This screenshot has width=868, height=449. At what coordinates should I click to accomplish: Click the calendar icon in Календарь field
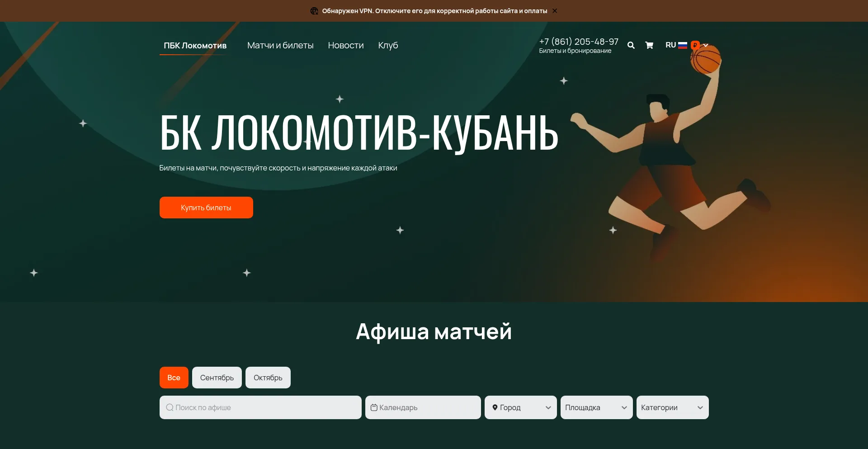[374, 407]
